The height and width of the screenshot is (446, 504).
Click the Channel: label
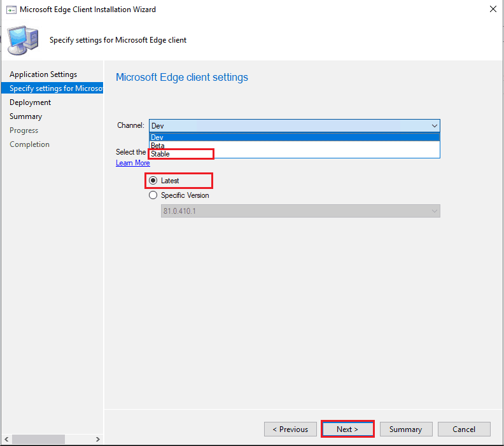[x=130, y=125]
